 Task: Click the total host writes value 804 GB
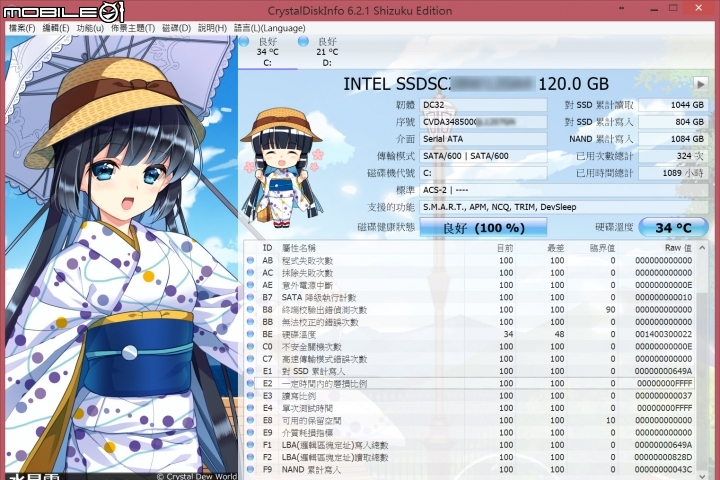click(x=673, y=122)
